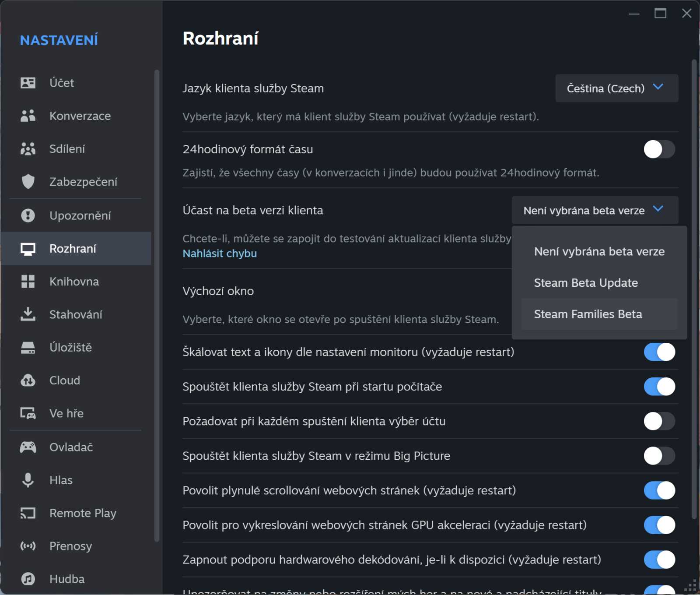Click the Přenosy broadcast icon
700x595 pixels.
coord(28,546)
